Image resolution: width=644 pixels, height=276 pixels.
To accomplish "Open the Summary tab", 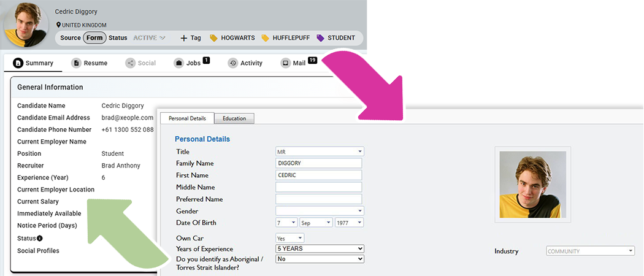I will coord(33,63).
